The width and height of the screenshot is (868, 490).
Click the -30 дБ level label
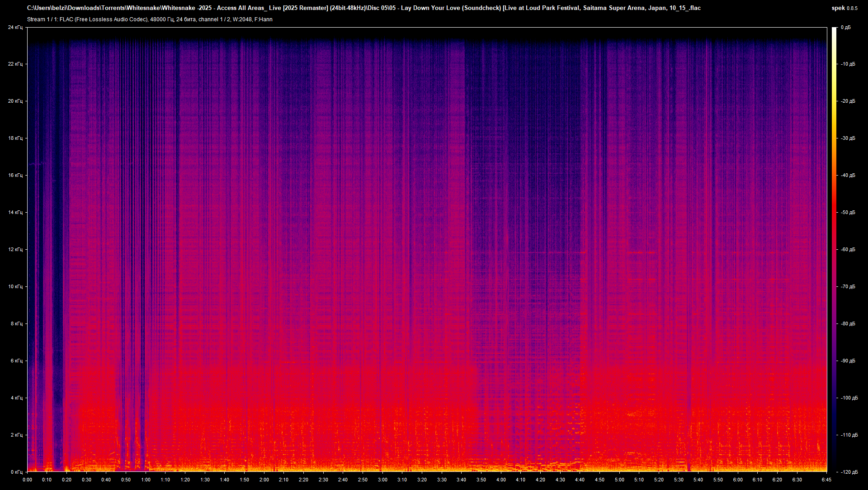point(848,138)
